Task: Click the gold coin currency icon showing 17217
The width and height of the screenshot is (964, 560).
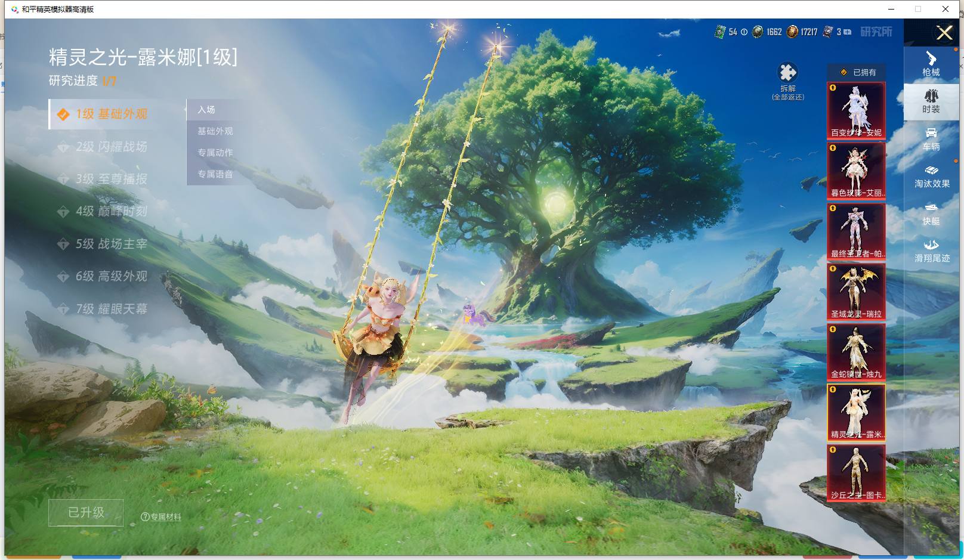Action: tap(792, 32)
